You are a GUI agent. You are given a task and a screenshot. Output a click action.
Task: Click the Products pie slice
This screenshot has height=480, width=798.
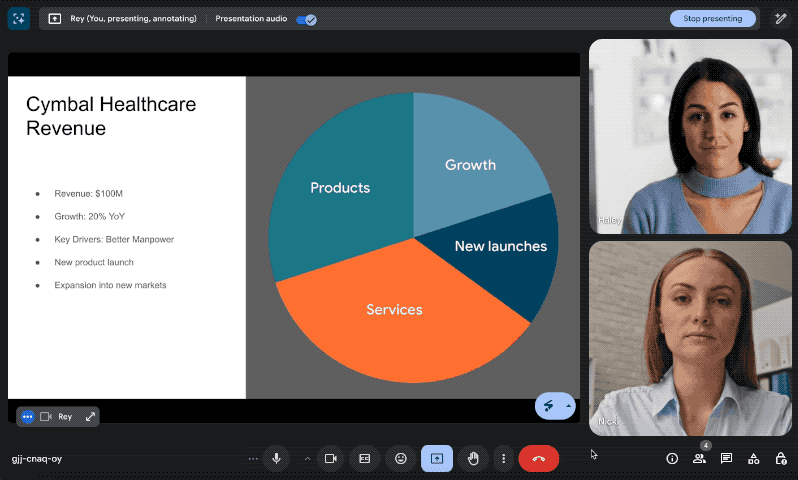click(x=340, y=188)
